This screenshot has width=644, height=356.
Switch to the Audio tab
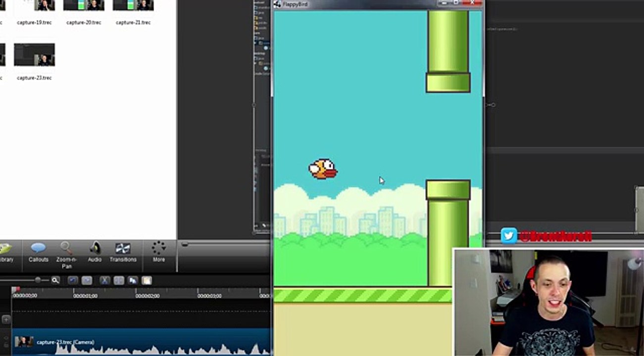coord(95,252)
